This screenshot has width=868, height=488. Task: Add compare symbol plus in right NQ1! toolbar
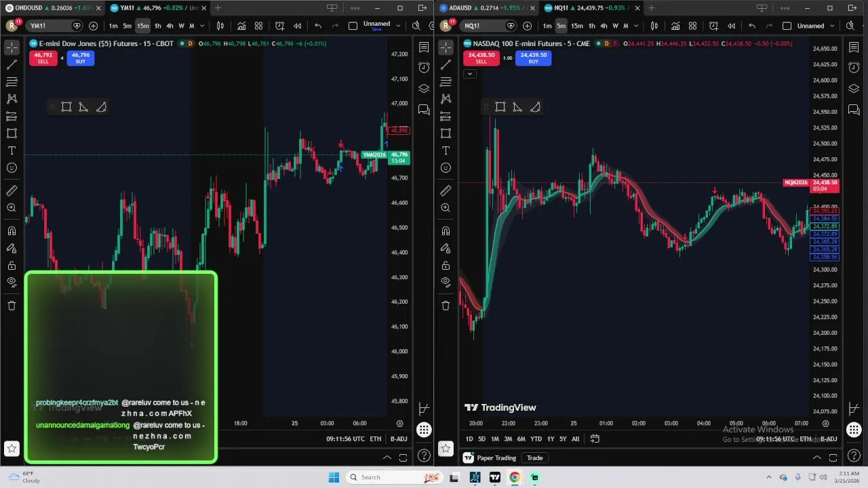(x=527, y=26)
